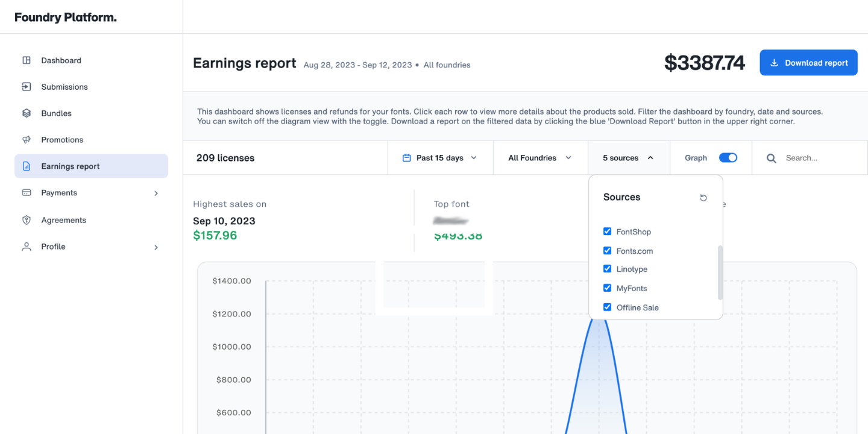Viewport: 868px width, 434px height.
Task: Click the search magnifier icon
Action: coord(772,158)
